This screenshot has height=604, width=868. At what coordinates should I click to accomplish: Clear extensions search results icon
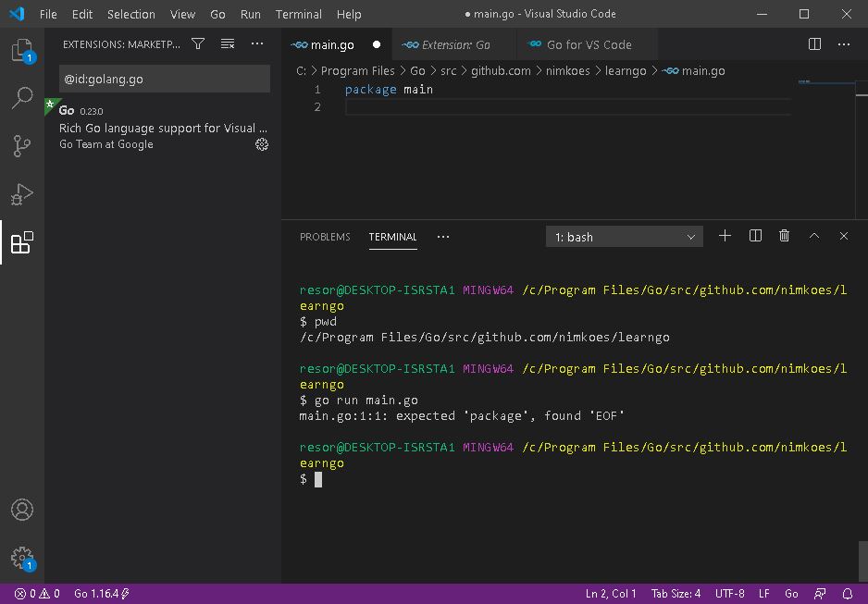(x=228, y=43)
